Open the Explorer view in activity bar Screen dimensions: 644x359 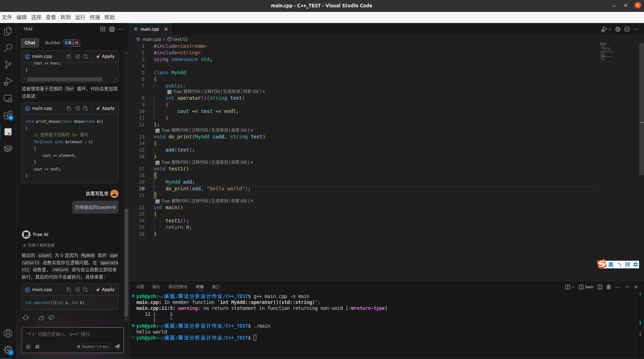pyautogui.click(x=8, y=31)
